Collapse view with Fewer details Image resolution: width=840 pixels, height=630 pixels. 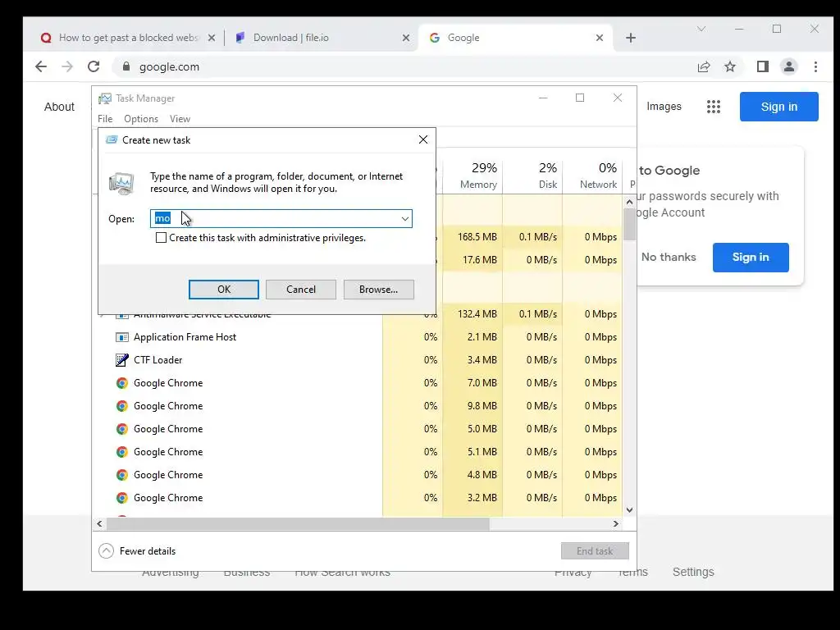(137, 550)
